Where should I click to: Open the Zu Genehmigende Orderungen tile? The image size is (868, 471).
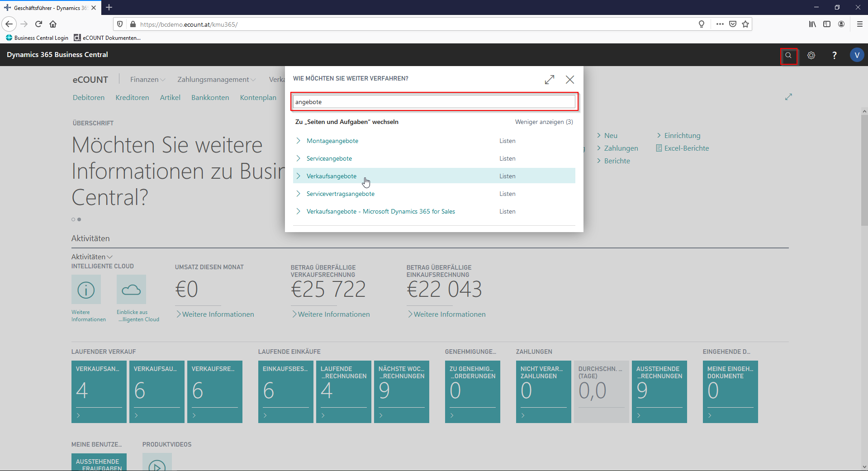coord(473,392)
